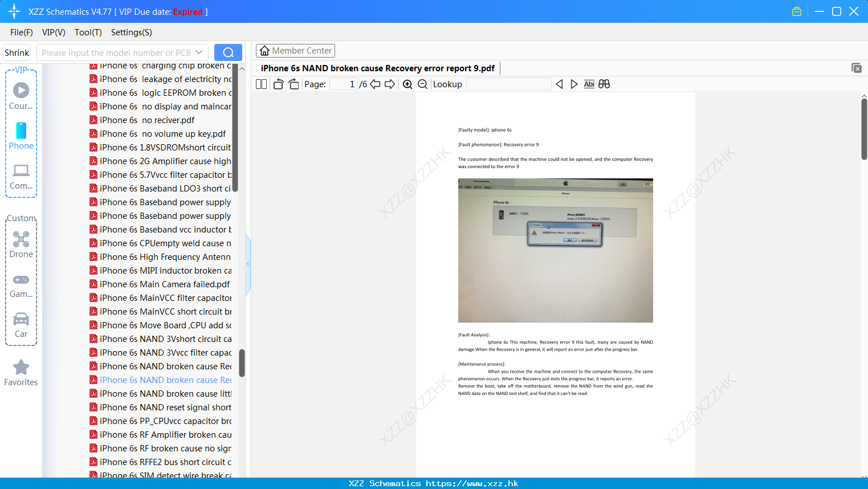
Task: Click the Page number field
Action: (343, 84)
